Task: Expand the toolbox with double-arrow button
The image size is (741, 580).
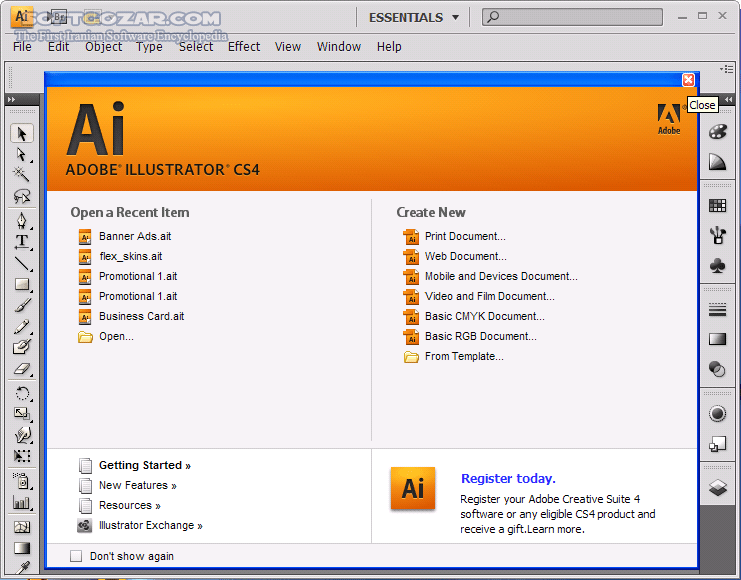Action: click(11, 99)
